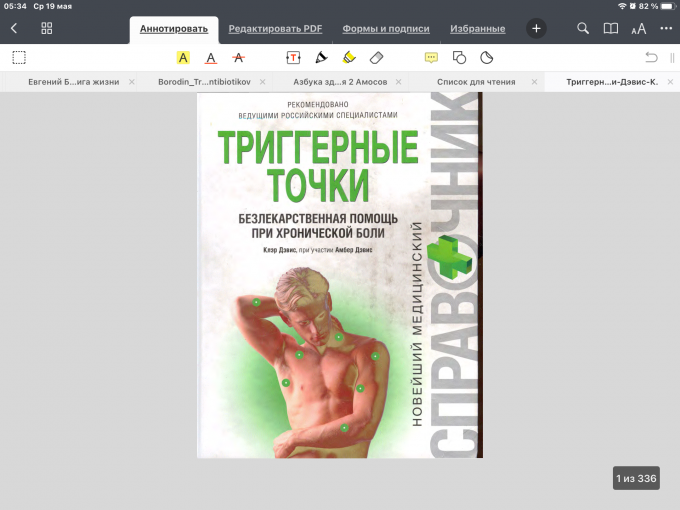Switch to Формы и подписи tab

(386, 29)
